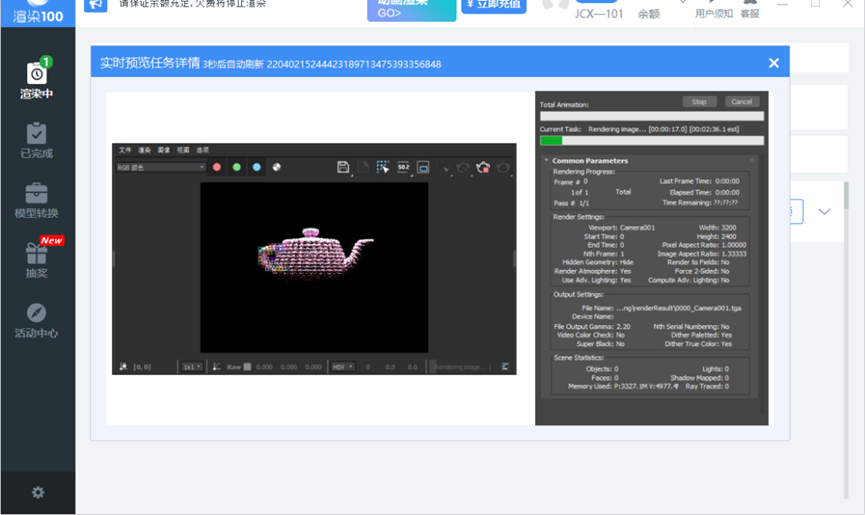Image resolution: width=865 pixels, height=515 pixels.
Task: Click the megaphone announcement icon in the top bar
Action: point(95,4)
